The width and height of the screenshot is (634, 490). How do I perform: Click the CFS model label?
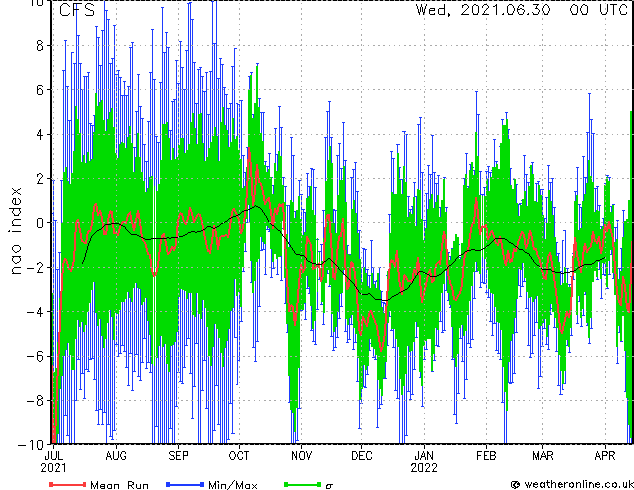pyautogui.click(x=77, y=10)
